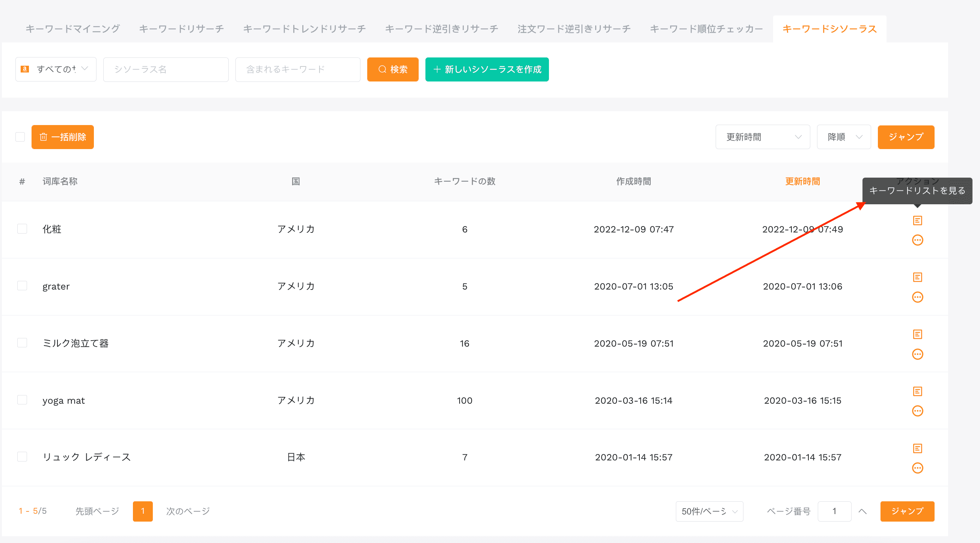
Task: Check the yoga mat row checkbox
Action: point(22,400)
